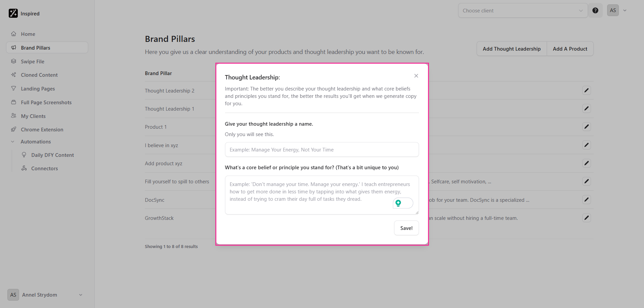644x308 pixels.
Task: Click edit pencil for DocSync row
Action: [586, 200]
